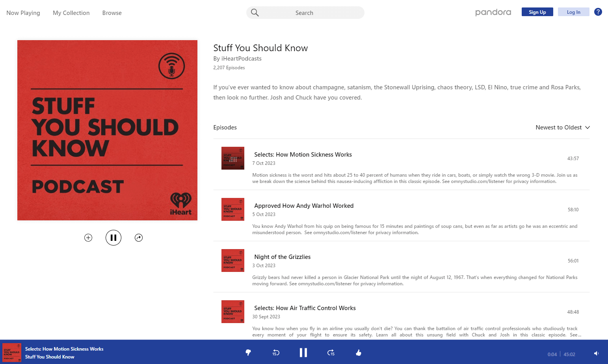Click the '3 Oct 2023' date

coord(264,266)
